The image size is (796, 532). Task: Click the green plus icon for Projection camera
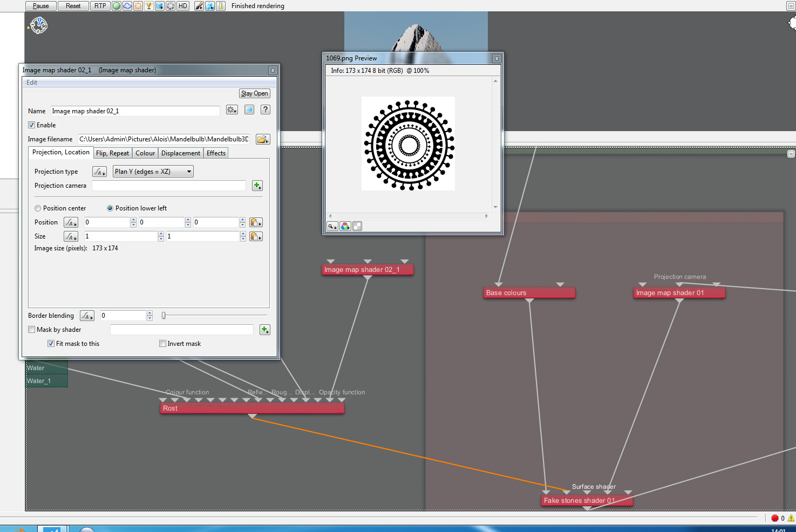pyautogui.click(x=257, y=186)
